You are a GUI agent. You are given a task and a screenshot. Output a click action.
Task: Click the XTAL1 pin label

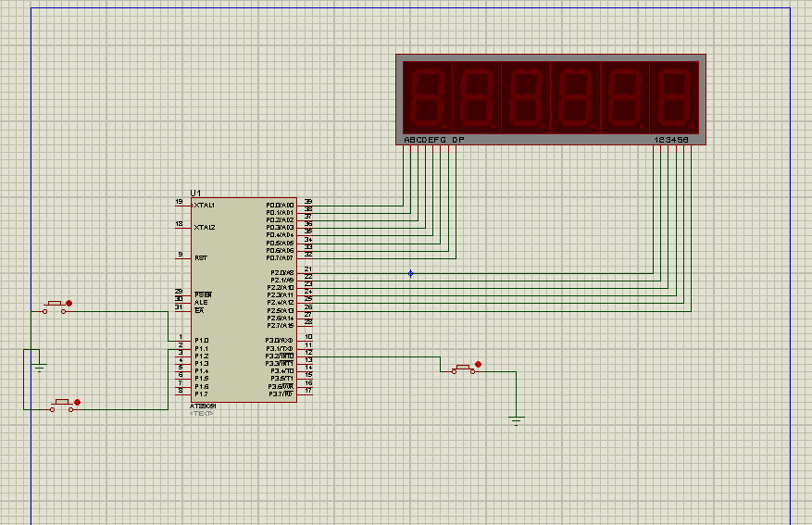(205, 206)
